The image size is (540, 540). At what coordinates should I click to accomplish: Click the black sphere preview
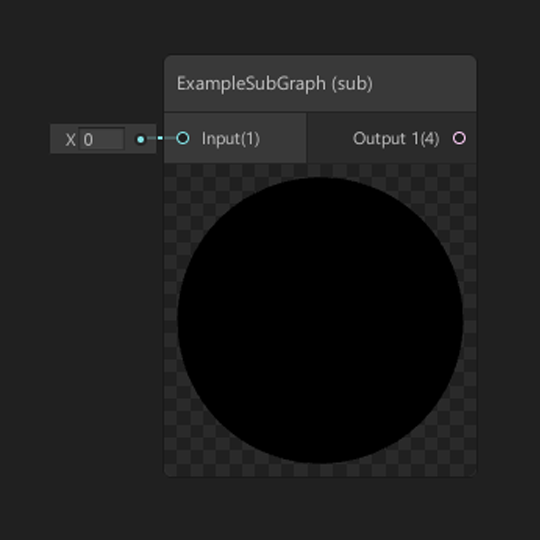(320, 320)
